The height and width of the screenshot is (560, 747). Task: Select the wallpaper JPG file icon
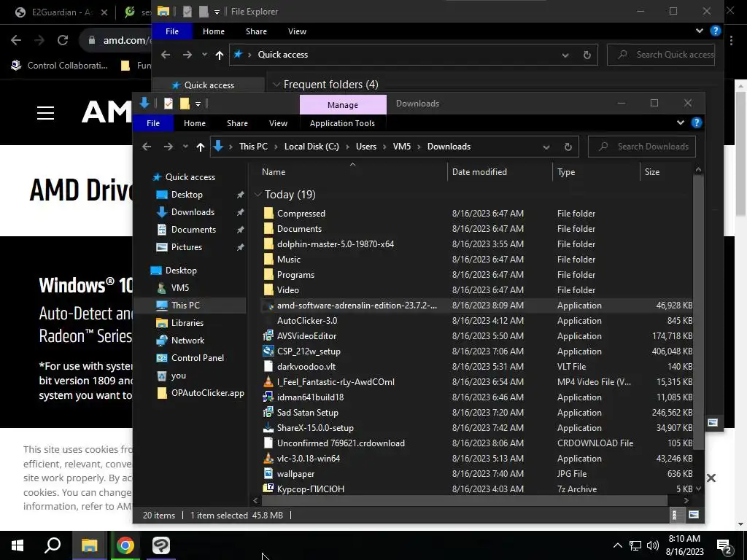pos(268,473)
